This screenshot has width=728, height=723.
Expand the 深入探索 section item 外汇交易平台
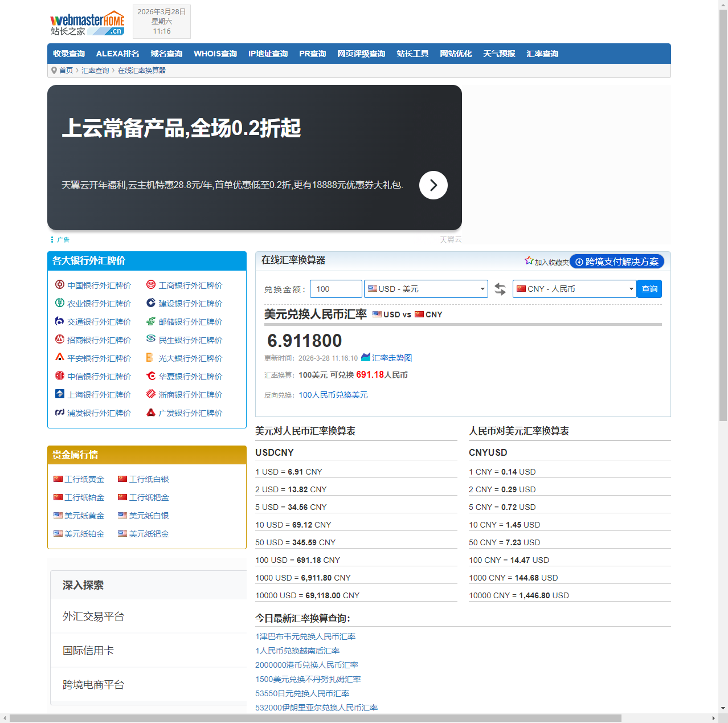tap(94, 616)
